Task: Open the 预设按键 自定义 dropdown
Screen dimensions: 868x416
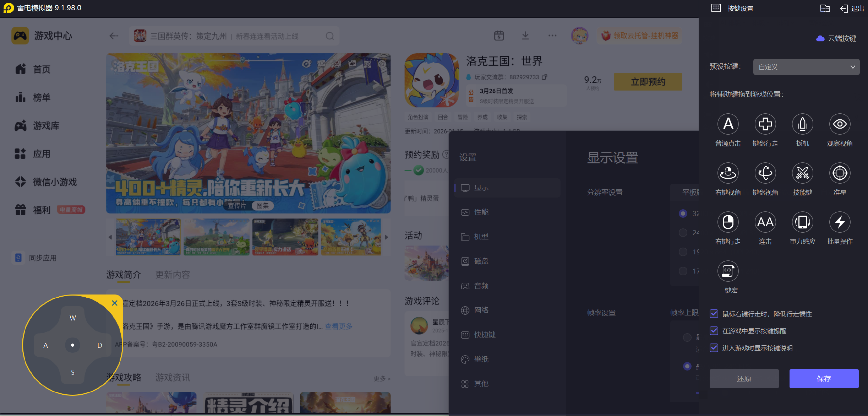Action: pos(806,67)
